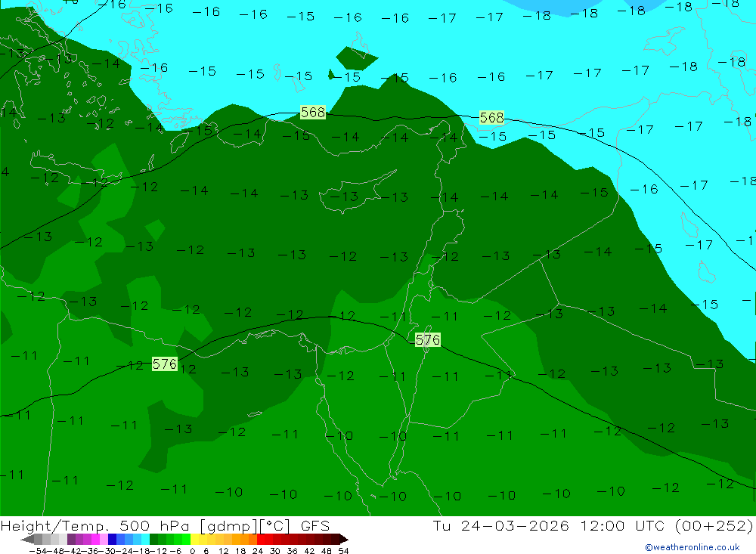Image resolution: width=756 pixels, height=554 pixels.
Task: Click the -54 value at the color scale start
Action: tap(38, 551)
